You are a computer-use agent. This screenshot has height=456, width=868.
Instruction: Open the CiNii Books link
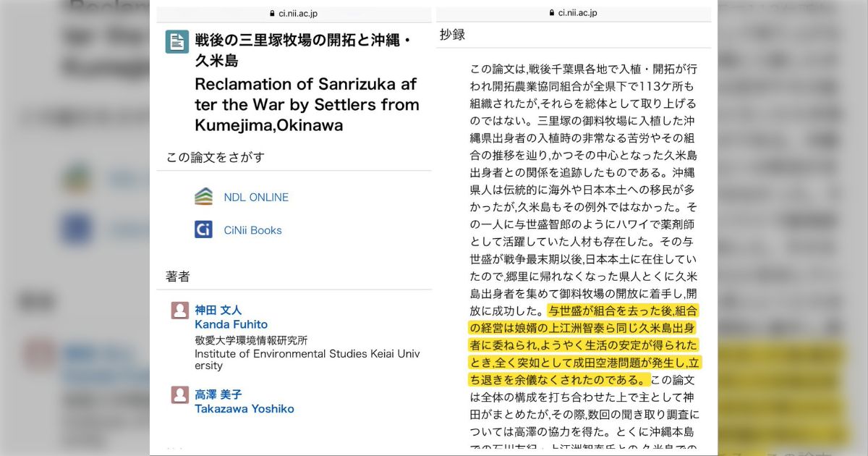coord(252,230)
